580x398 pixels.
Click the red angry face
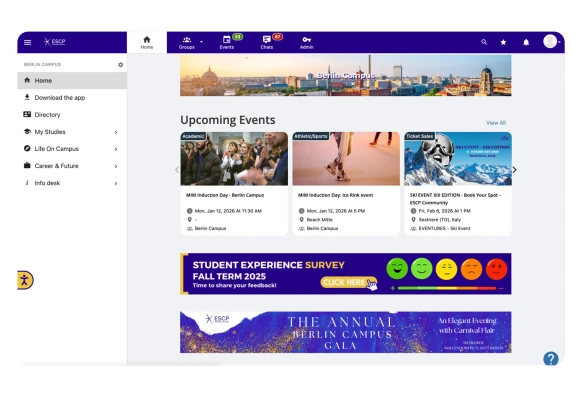click(x=496, y=269)
